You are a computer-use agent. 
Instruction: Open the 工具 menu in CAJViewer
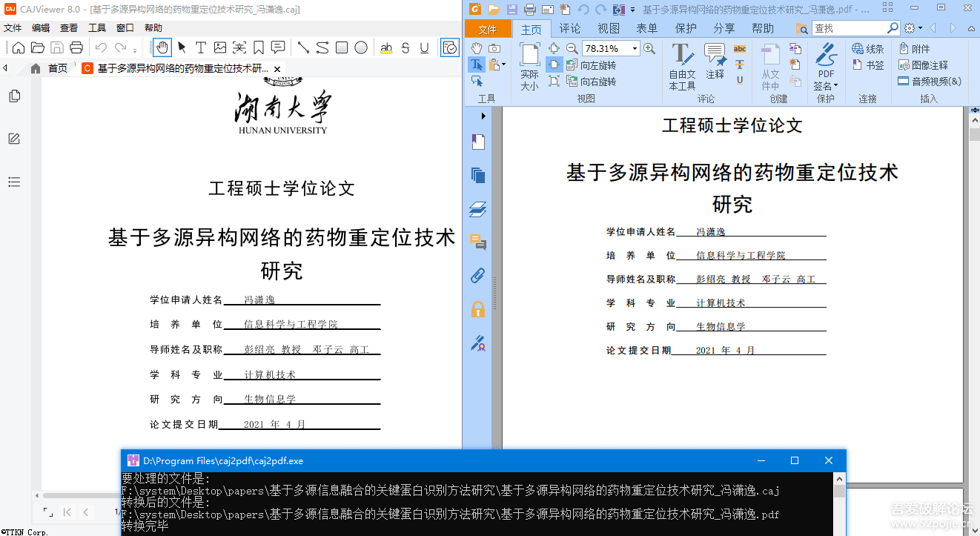[99, 27]
